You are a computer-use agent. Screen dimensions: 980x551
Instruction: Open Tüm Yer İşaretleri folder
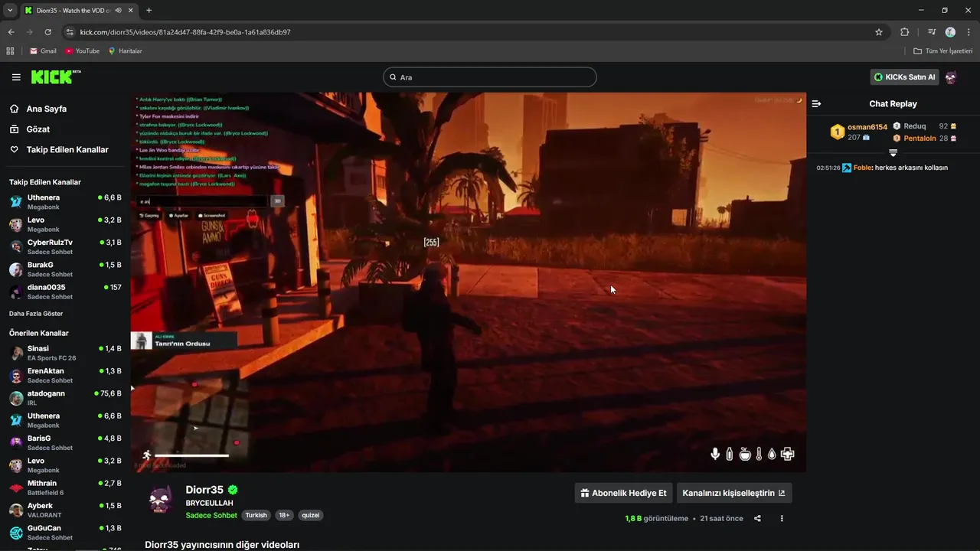pos(943,51)
